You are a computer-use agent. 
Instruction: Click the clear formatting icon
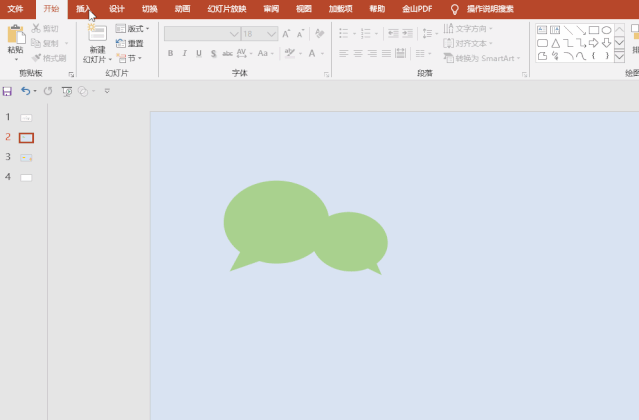320,33
